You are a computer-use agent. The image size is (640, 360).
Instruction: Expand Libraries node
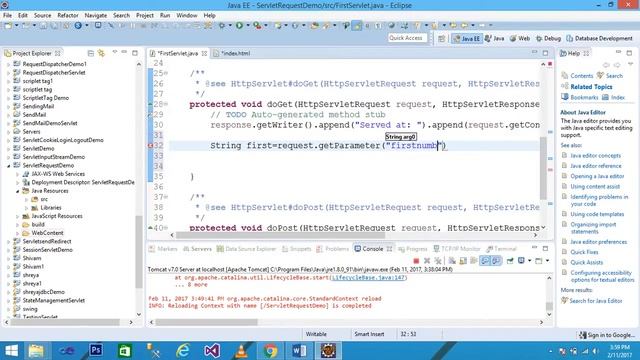(x=27, y=208)
